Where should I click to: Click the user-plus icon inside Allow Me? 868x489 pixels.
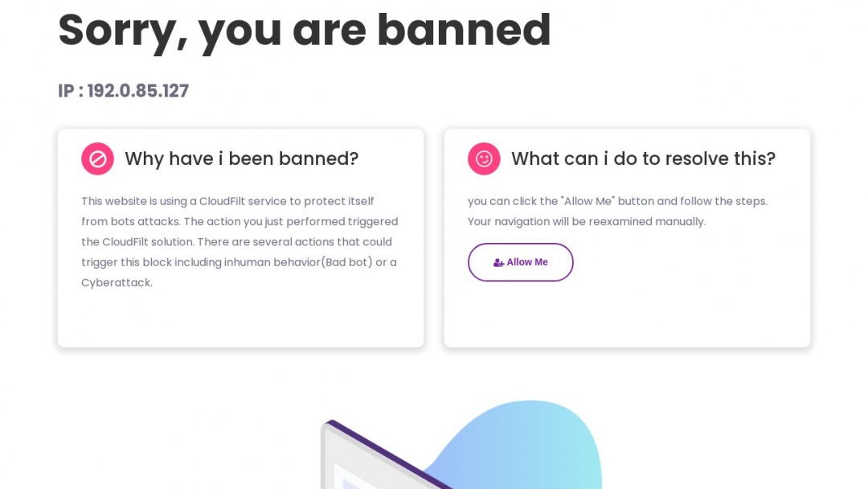(498, 263)
